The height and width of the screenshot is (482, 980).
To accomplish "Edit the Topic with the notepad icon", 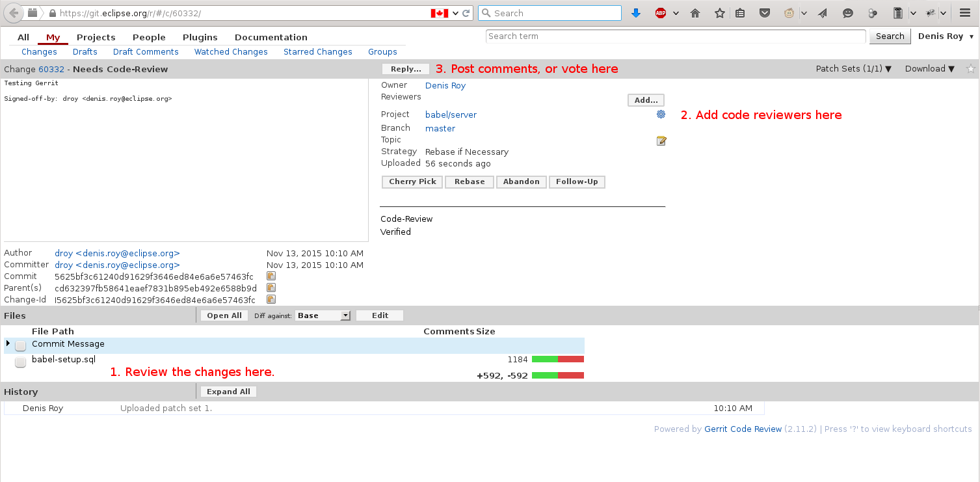I will [661, 141].
